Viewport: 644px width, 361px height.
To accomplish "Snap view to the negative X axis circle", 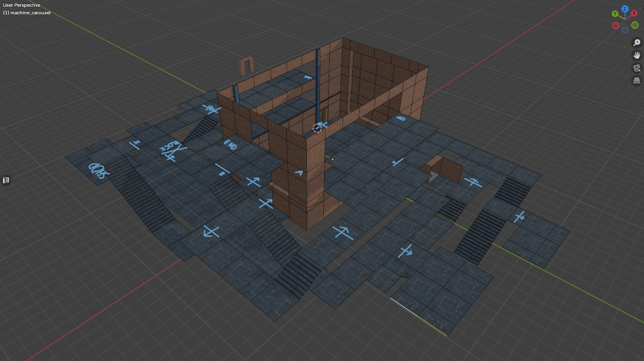I will pos(616,26).
